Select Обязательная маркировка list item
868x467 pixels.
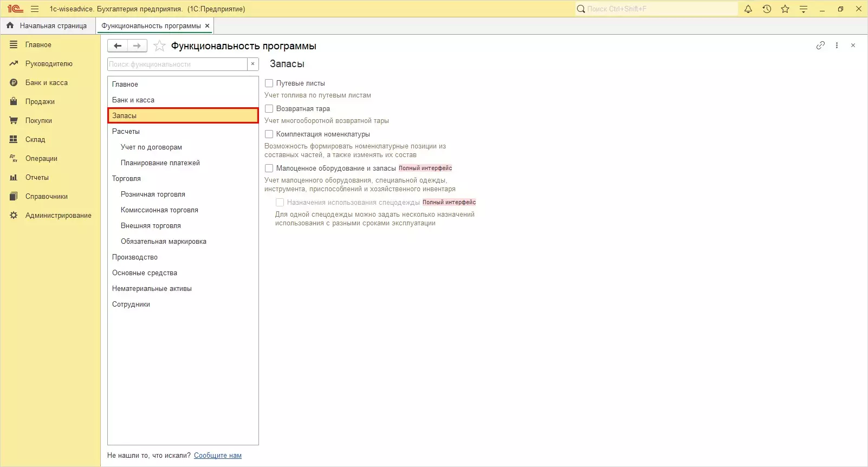pos(183,242)
